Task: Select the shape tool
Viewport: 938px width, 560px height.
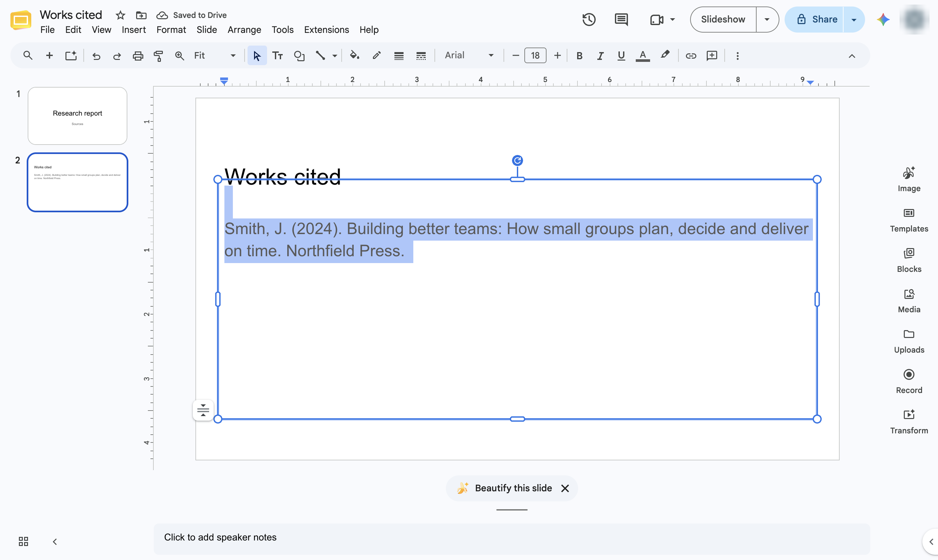Action: coord(299,56)
